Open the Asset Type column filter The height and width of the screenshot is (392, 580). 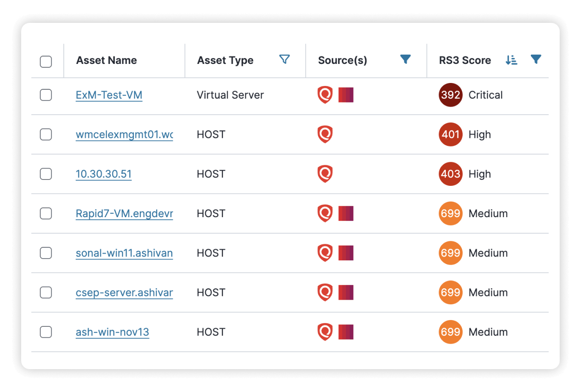click(x=284, y=60)
